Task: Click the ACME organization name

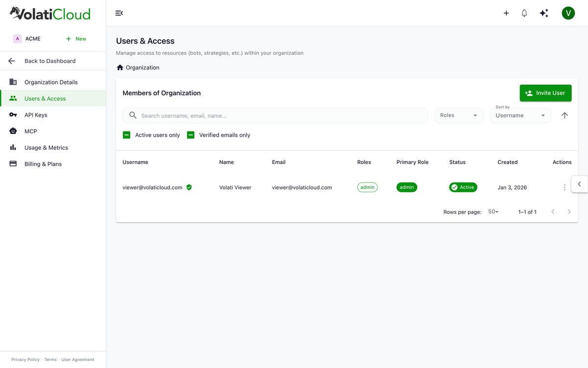Action: (33, 39)
